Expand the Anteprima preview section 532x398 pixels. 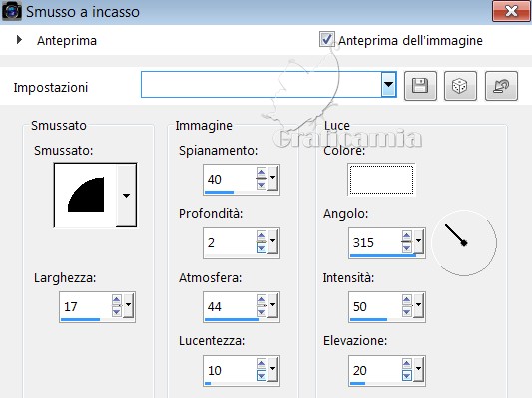(19, 40)
